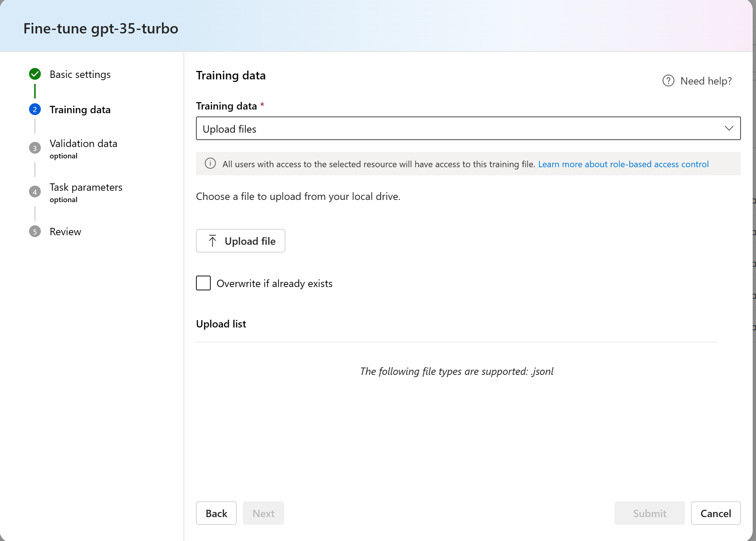Open the role-based access control link
Screen dimensions: 756x541
click(x=623, y=164)
